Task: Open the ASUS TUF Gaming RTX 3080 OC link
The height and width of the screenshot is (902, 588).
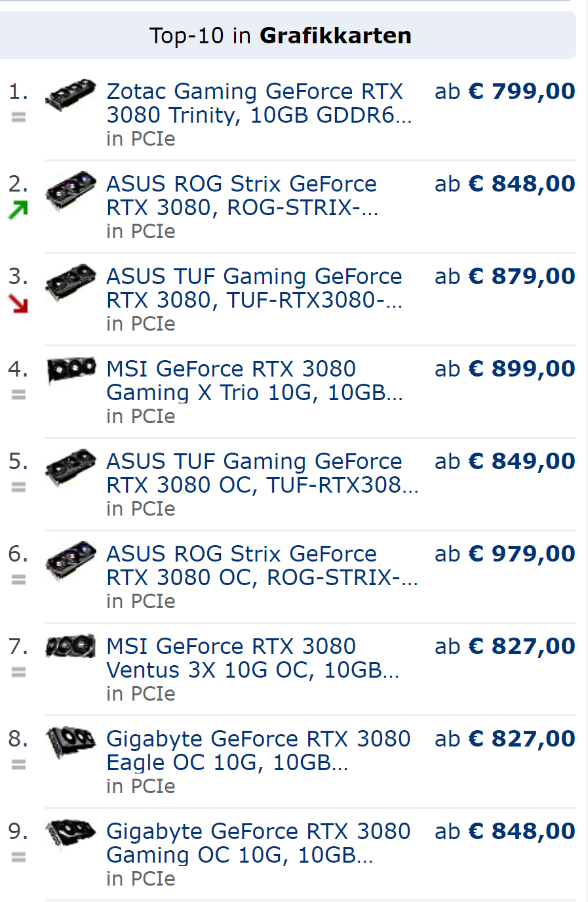Action: [x=262, y=473]
